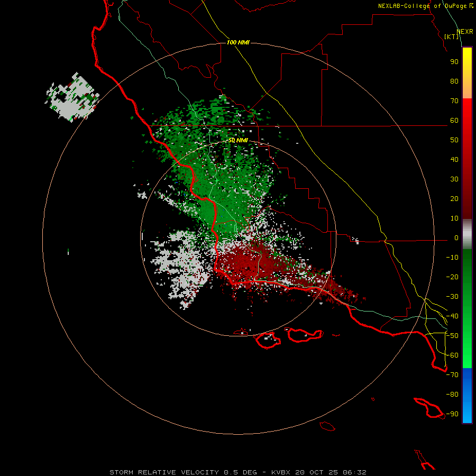476x476 pixels.
Task: Click the -70 value on velocity scale
Action: pyautogui.click(x=452, y=375)
